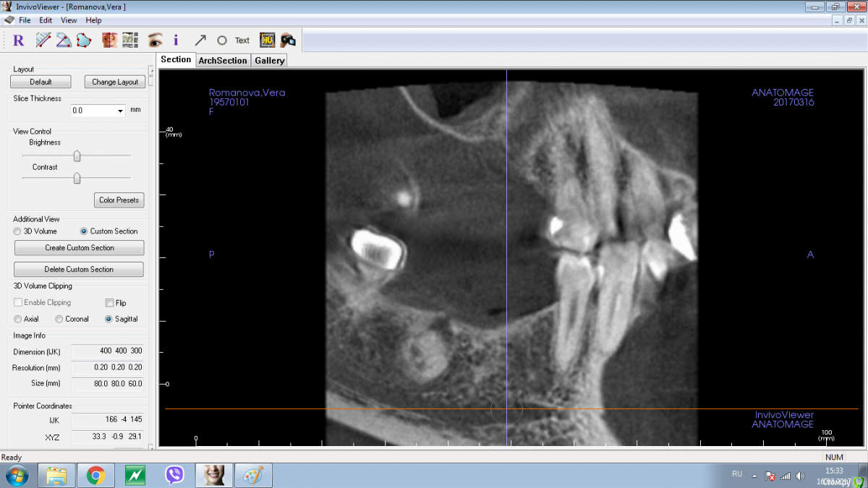Image resolution: width=868 pixels, height=488 pixels.
Task: Select the 3D Volume radio button
Action: [x=18, y=231]
